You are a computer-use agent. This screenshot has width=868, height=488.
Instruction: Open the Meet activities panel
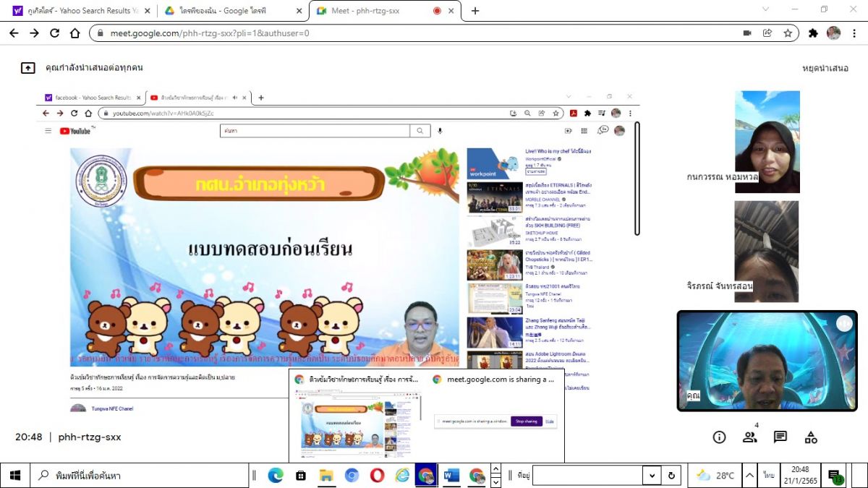pyautogui.click(x=811, y=437)
